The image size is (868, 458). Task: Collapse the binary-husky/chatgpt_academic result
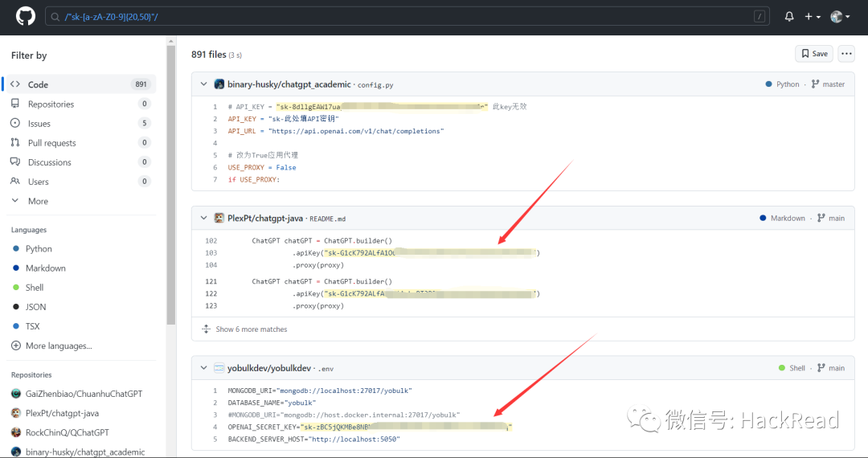click(203, 84)
